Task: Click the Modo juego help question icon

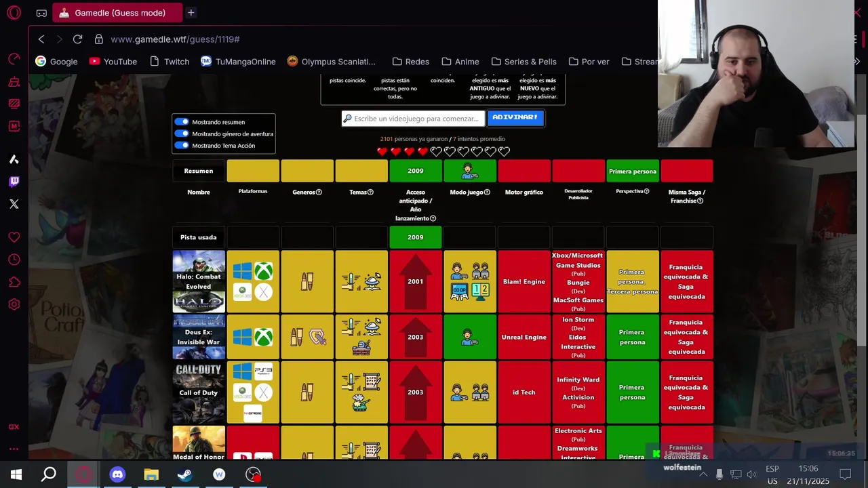Action: click(x=487, y=192)
